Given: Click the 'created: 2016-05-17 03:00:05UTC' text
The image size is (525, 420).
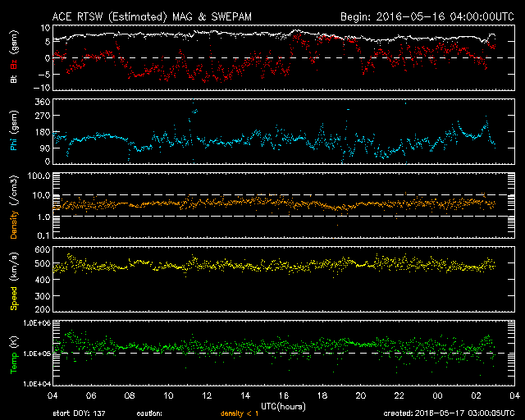Looking at the screenshot, I should pos(449,413).
